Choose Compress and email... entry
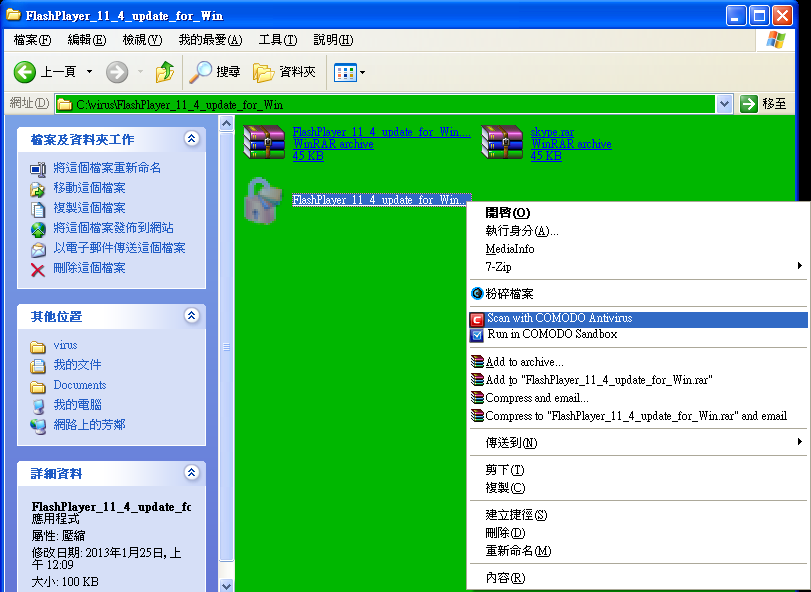 pyautogui.click(x=638, y=398)
